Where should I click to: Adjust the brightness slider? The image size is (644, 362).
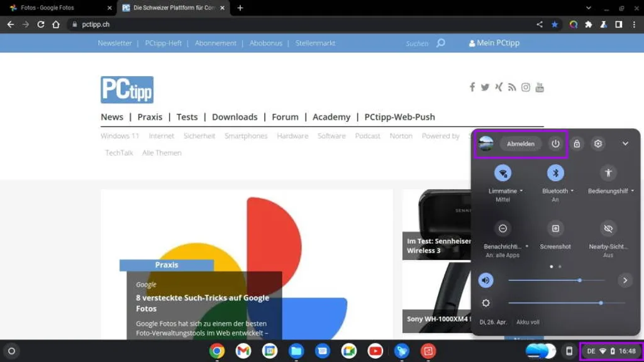point(567,303)
